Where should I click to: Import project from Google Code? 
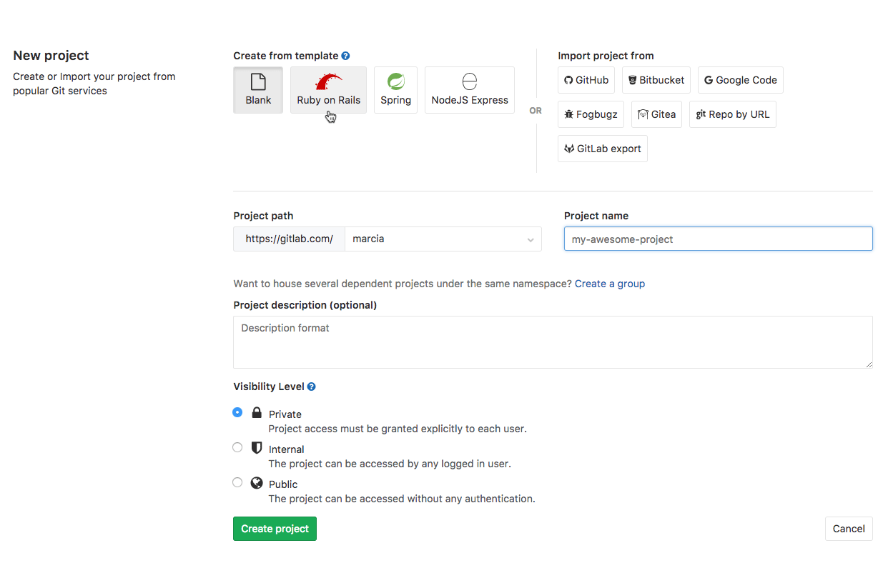[x=741, y=80]
